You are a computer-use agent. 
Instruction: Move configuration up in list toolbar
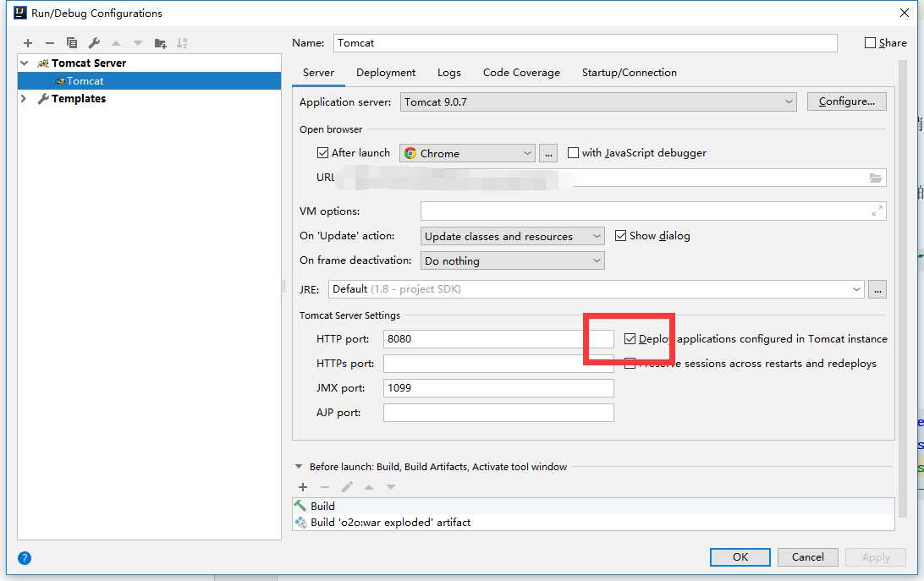pos(116,43)
